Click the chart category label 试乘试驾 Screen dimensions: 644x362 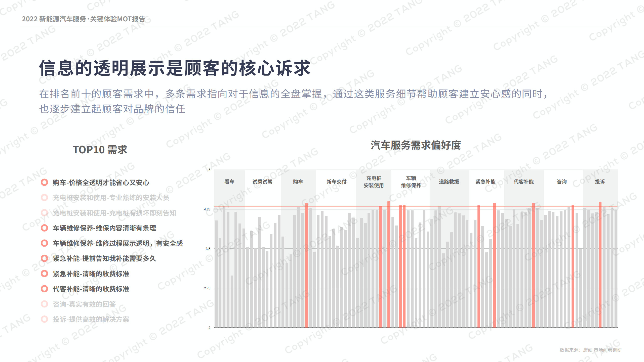(x=262, y=182)
